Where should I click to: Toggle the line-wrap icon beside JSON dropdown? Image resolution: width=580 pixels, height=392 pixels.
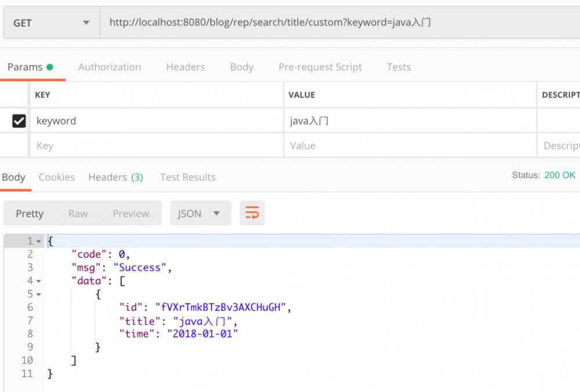[x=252, y=213]
